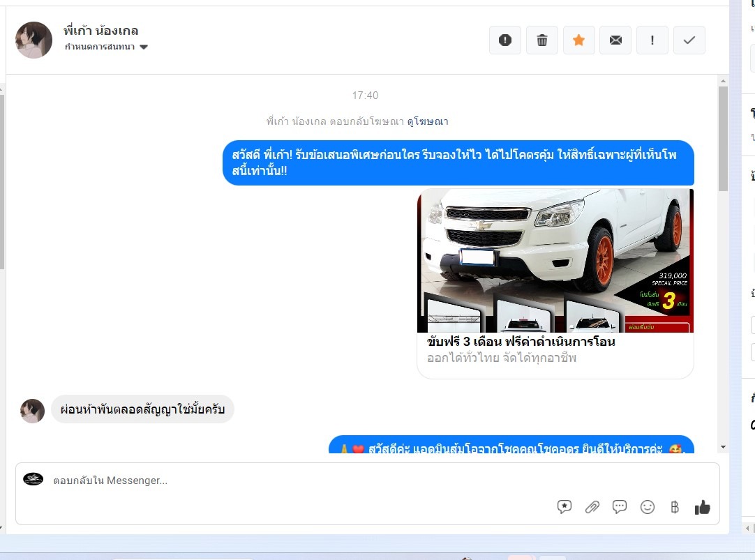Toggle the orange star follow-up marker
Image resolution: width=755 pixels, height=560 pixels.
578,40
